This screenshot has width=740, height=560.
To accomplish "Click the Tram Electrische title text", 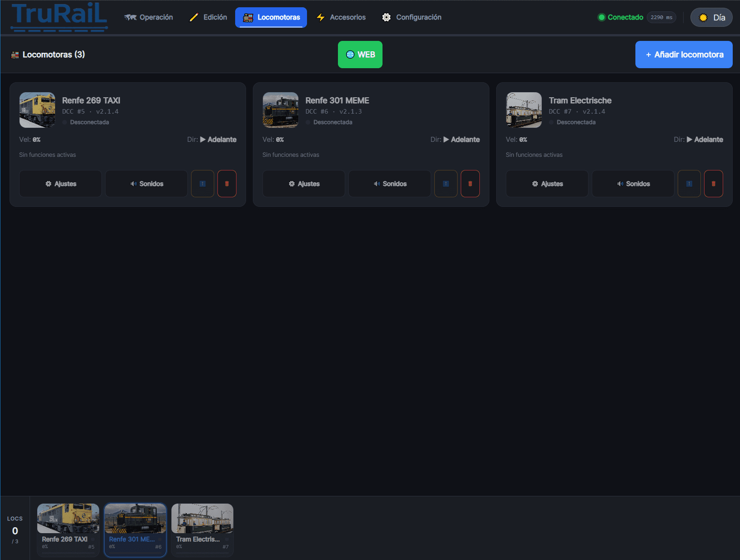I will coord(580,100).
